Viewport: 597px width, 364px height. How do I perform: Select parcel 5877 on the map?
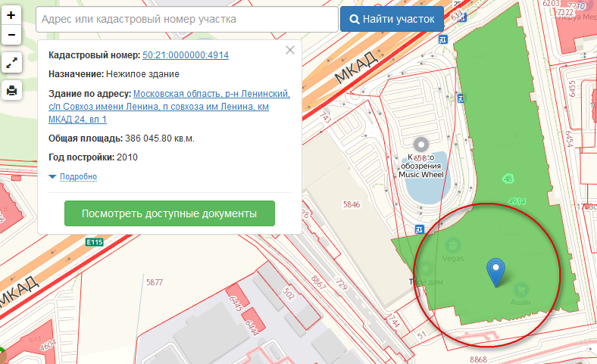pos(155,282)
